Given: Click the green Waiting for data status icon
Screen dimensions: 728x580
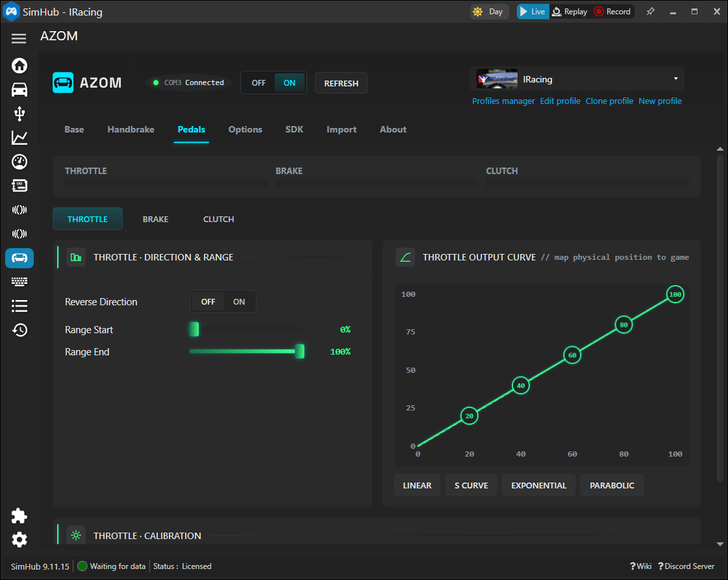Looking at the screenshot, I should (x=82, y=566).
